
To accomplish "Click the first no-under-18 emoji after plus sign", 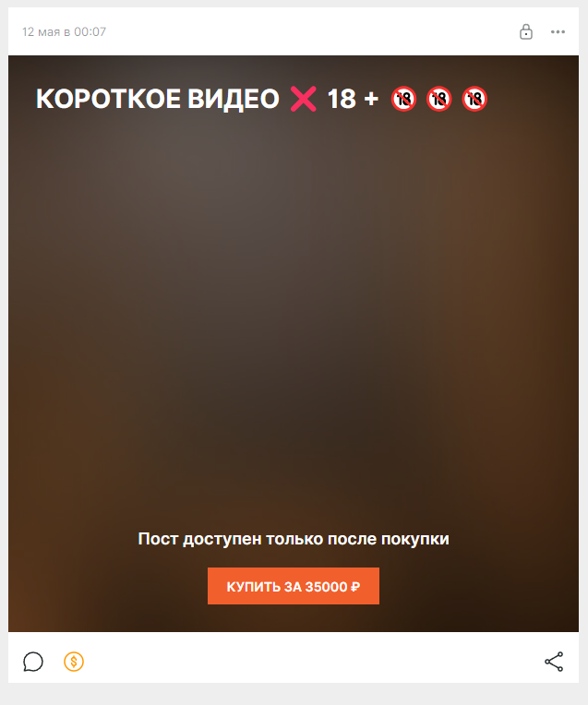I will point(403,99).
